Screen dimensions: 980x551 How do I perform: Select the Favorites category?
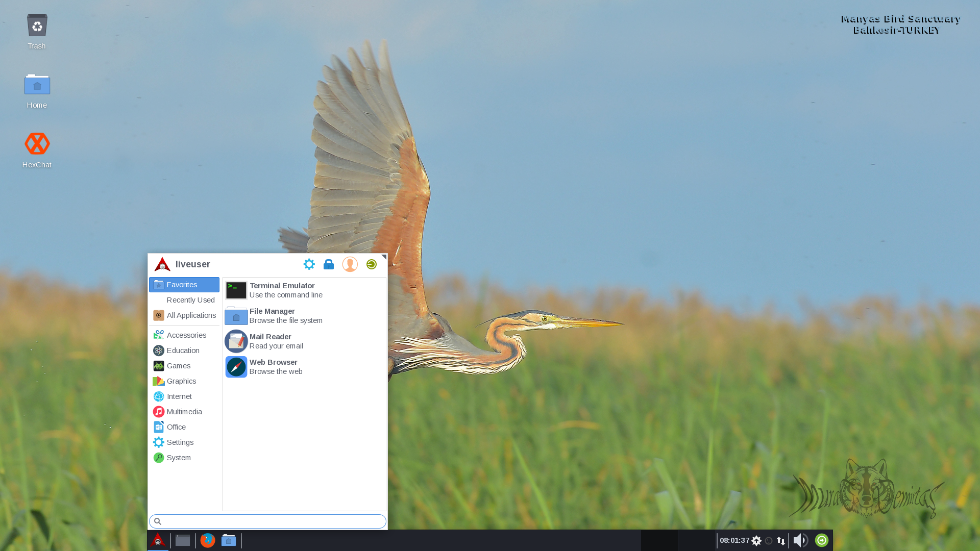click(184, 285)
